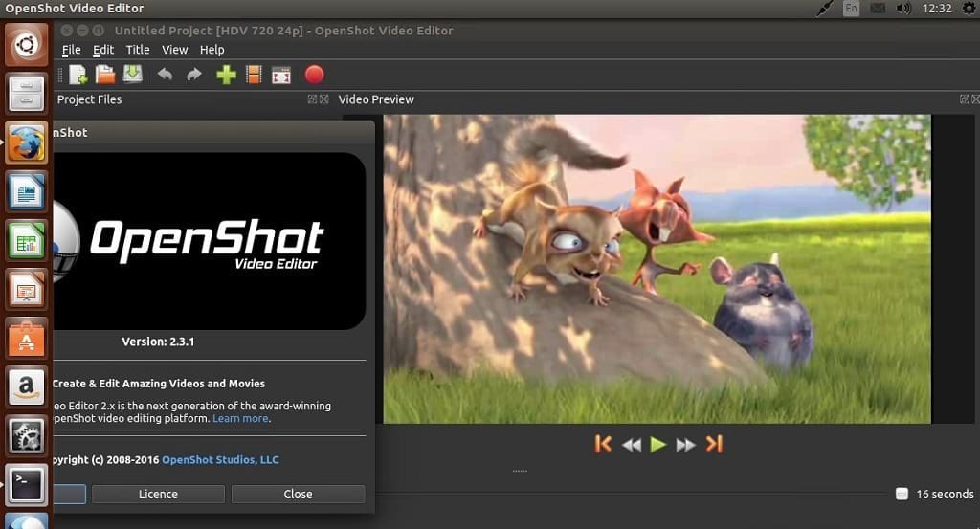This screenshot has height=529, width=980.
Task: Choose profile via the film strip icon
Action: tap(254, 75)
